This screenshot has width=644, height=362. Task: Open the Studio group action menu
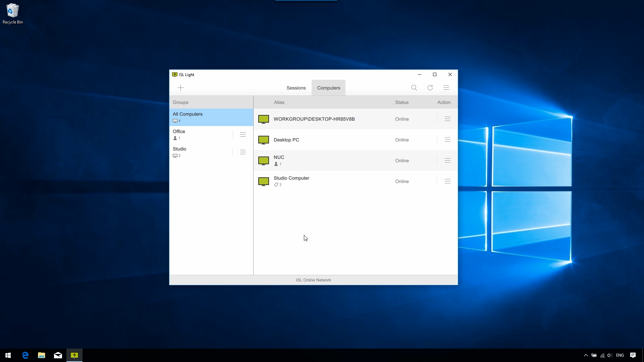pyautogui.click(x=243, y=152)
